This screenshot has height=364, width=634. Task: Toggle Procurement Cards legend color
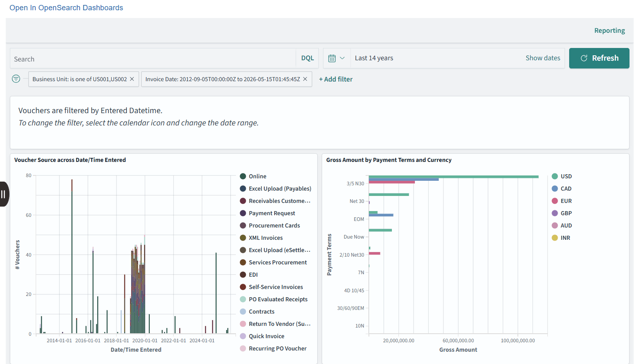click(243, 225)
